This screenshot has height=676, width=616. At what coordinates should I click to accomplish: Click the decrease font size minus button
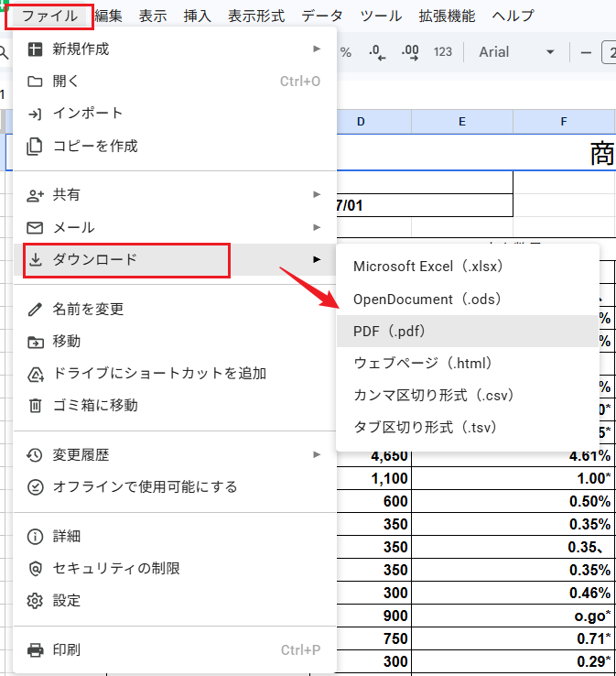pos(586,53)
